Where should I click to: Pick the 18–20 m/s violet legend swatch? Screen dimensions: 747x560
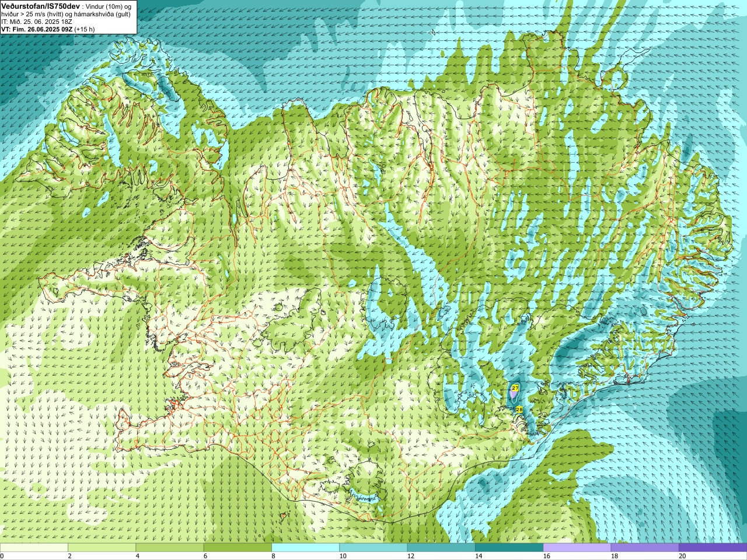644,547
